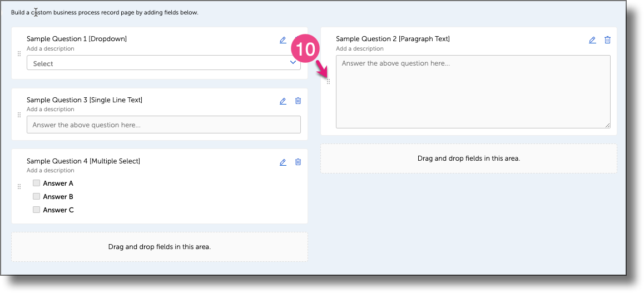Delete Sample Question 4 using trash icon

298,162
